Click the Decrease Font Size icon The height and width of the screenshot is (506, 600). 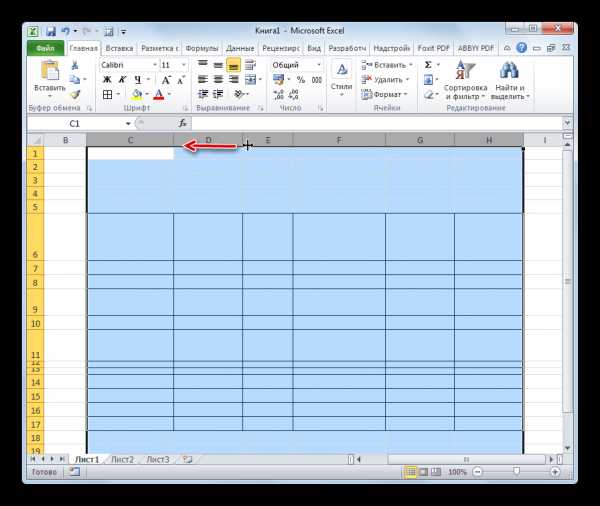pyautogui.click(x=181, y=80)
